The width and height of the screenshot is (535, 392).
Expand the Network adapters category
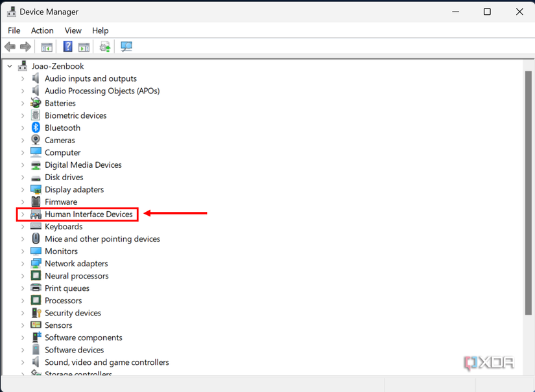coord(23,263)
